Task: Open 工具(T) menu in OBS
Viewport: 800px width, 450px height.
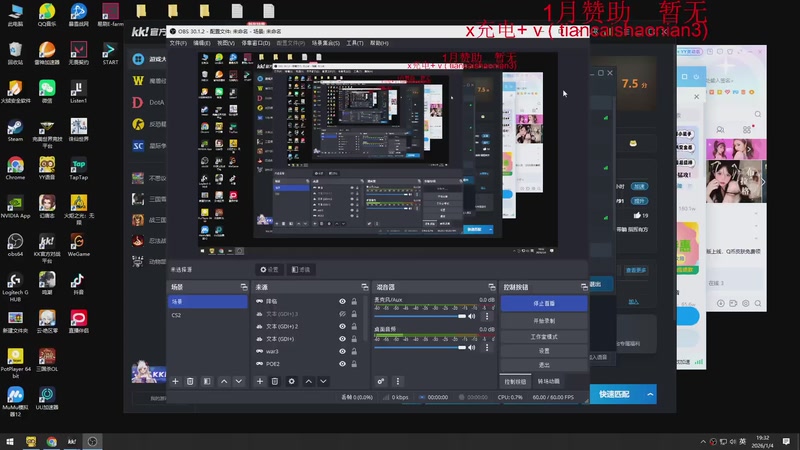Action: [x=355, y=43]
